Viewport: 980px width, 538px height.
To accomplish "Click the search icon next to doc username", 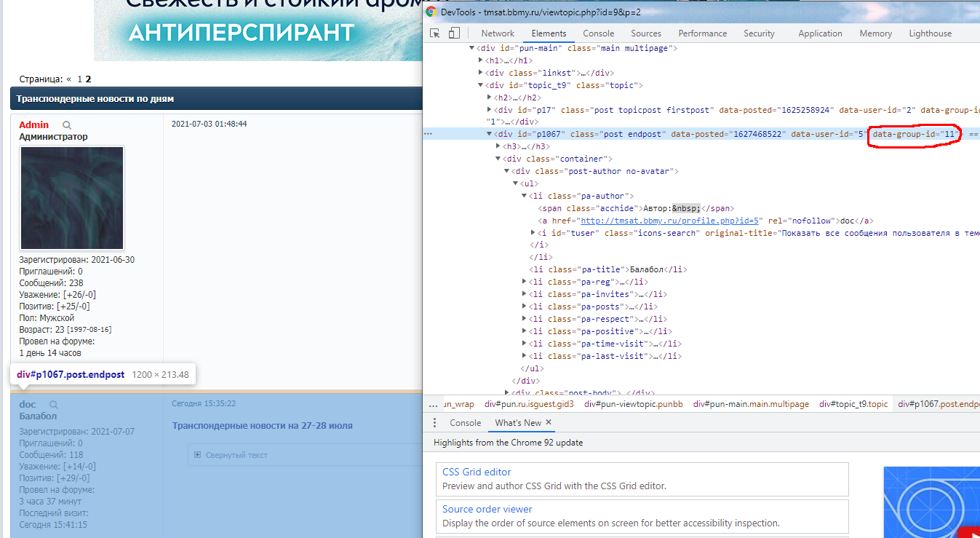I will (x=53, y=405).
